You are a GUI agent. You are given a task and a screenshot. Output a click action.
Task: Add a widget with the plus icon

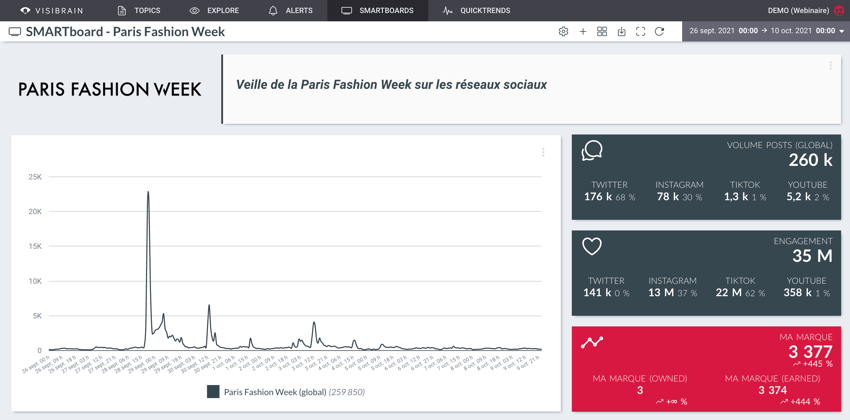click(583, 31)
